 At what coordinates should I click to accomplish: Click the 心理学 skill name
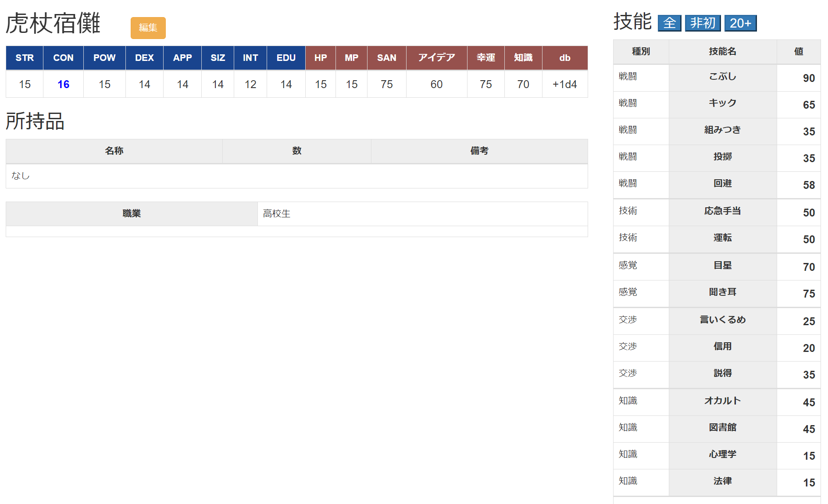pyautogui.click(x=723, y=454)
